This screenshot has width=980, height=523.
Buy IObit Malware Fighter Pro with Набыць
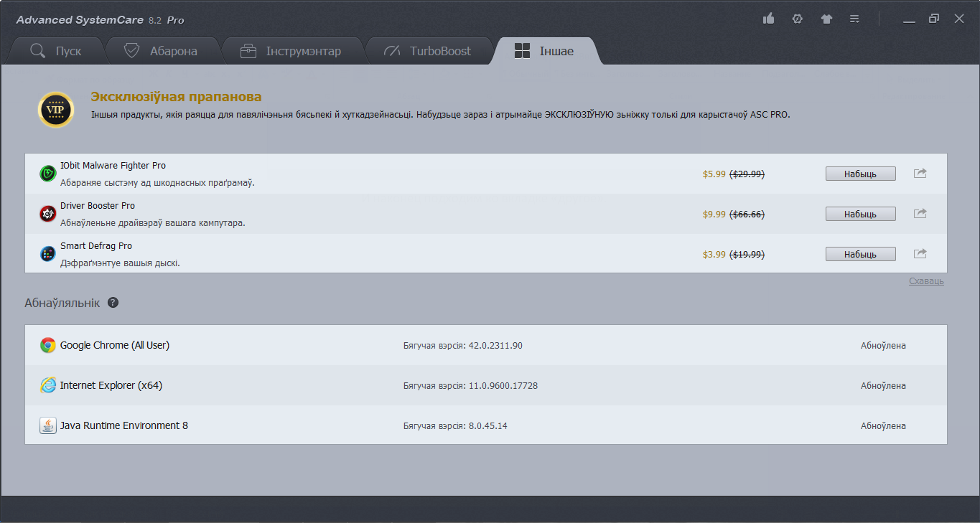[x=860, y=174]
